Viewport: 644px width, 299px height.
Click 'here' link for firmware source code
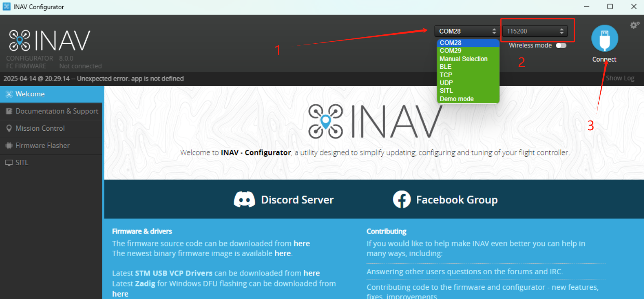(x=302, y=243)
